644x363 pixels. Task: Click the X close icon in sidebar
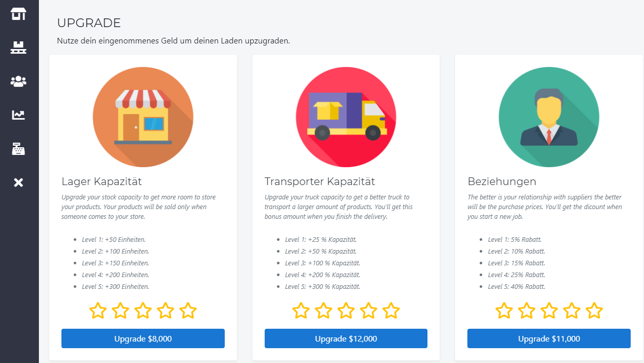[18, 183]
